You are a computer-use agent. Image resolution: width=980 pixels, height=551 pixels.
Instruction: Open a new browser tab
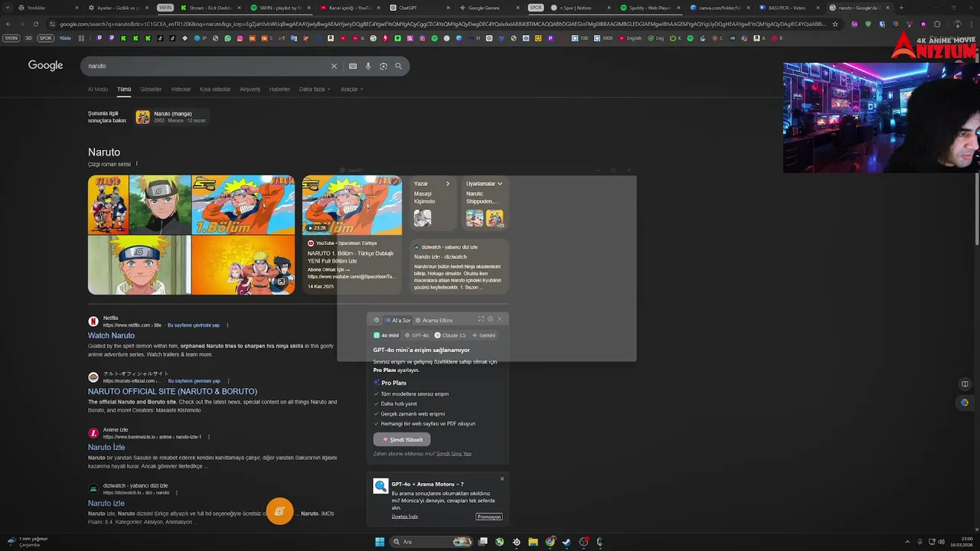(901, 8)
